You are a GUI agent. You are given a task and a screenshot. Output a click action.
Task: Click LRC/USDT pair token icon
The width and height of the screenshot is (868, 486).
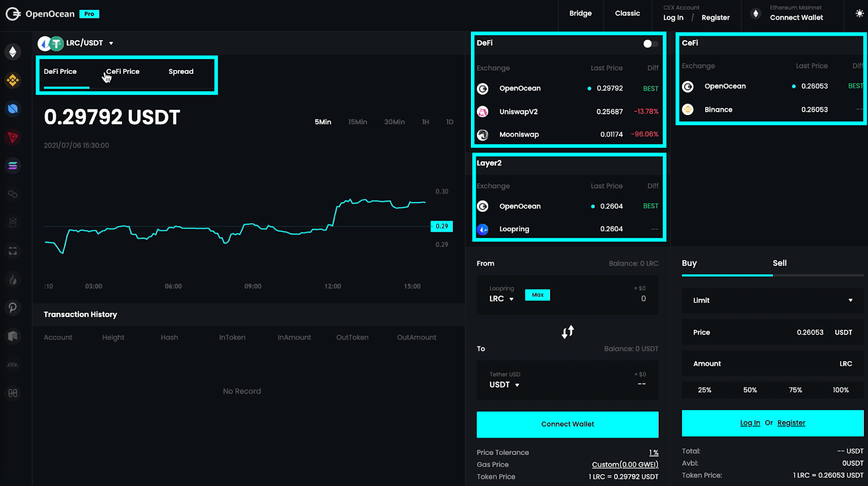click(x=50, y=43)
